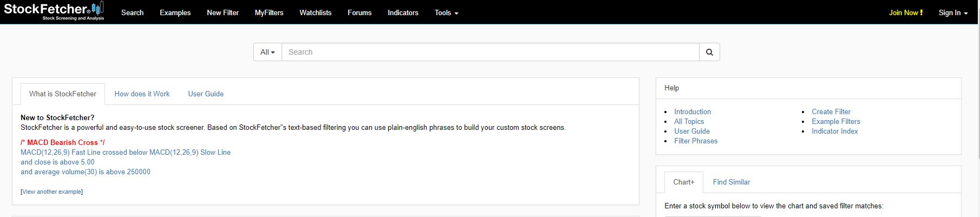This screenshot has height=217, width=980.
Task: Switch to How does it Work tab
Action: point(142,94)
